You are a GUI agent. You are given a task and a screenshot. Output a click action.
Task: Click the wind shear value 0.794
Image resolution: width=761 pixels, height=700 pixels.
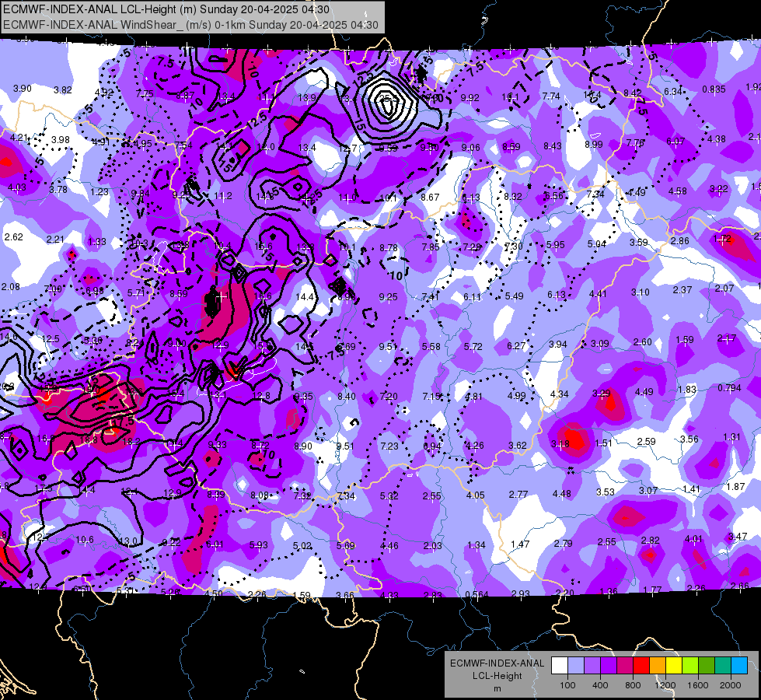click(729, 387)
